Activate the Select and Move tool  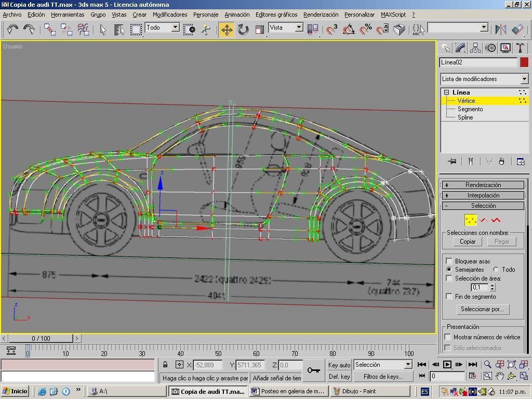pos(227,30)
